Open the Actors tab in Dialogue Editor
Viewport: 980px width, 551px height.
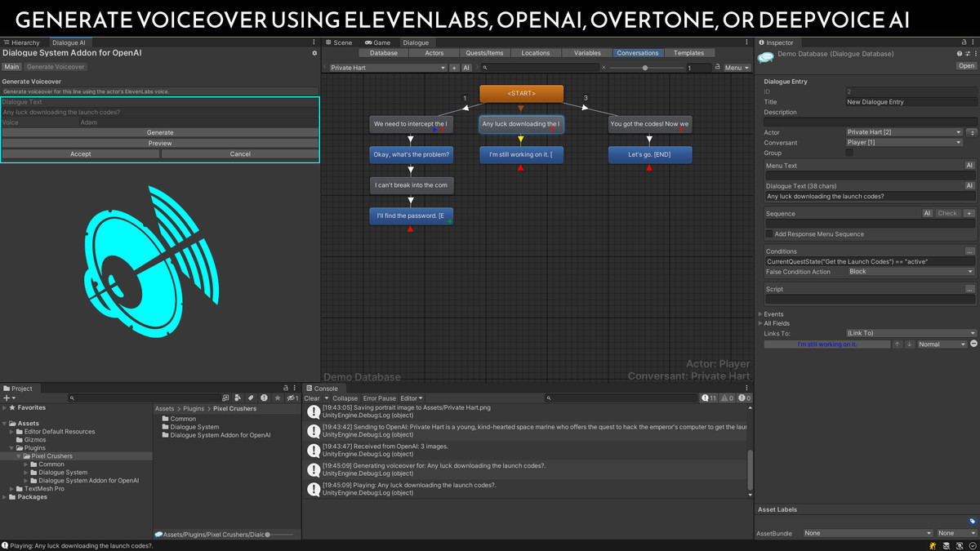[x=434, y=53]
